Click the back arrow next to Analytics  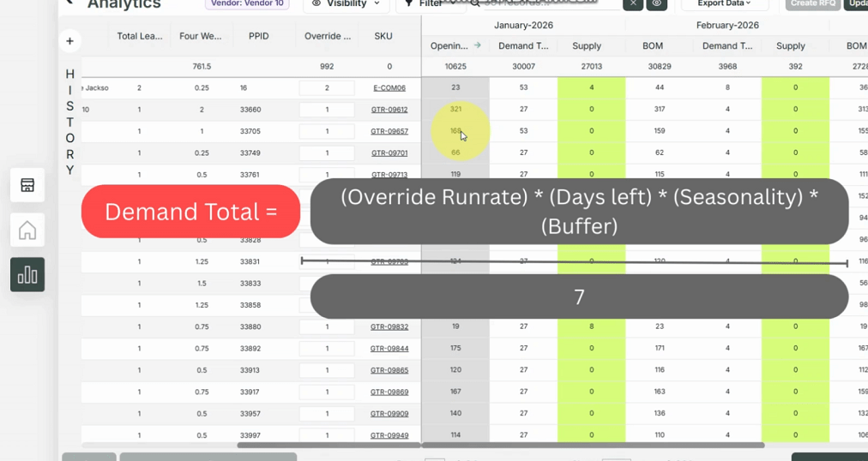pos(69,3)
